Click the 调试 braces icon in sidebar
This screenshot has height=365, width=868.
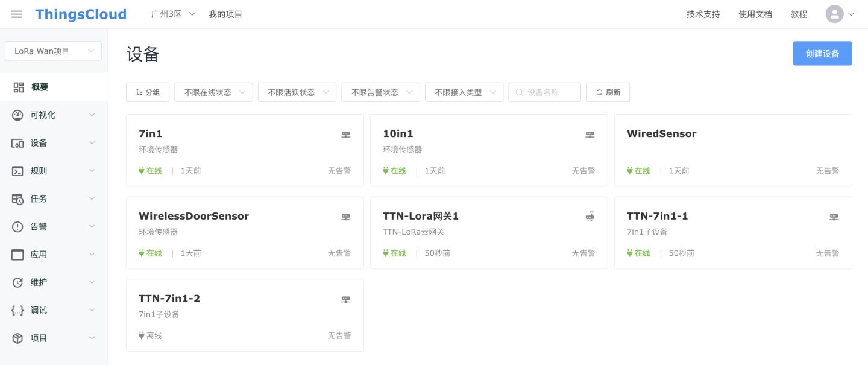pyautogui.click(x=17, y=310)
